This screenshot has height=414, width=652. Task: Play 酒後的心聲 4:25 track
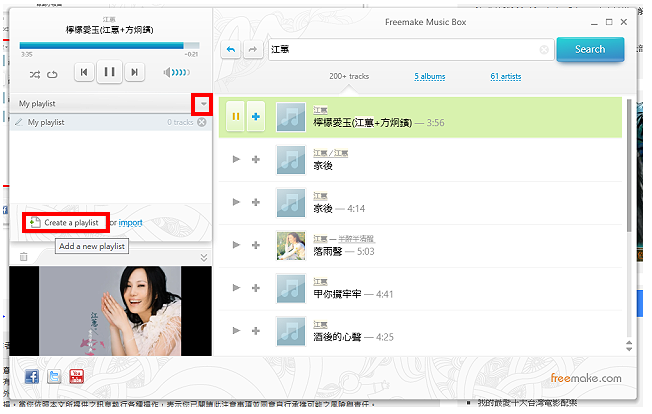pyautogui.click(x=236, y=330)
